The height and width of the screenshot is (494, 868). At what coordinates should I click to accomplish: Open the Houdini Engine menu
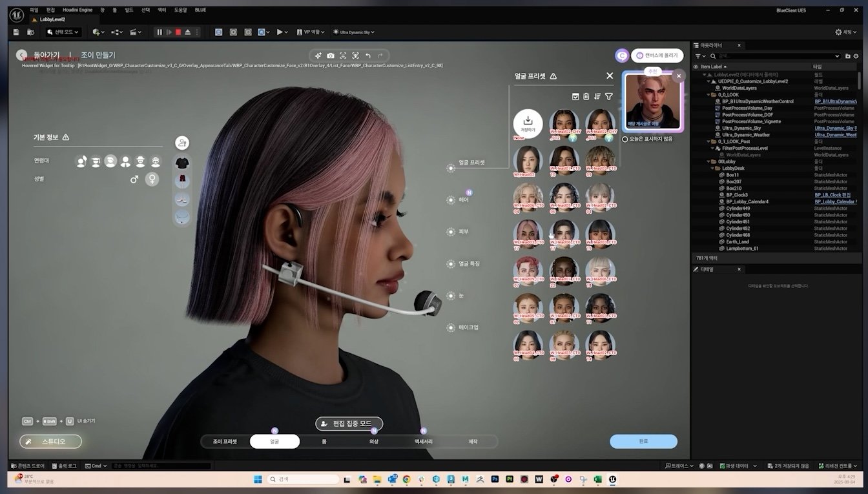pos(76,10)
